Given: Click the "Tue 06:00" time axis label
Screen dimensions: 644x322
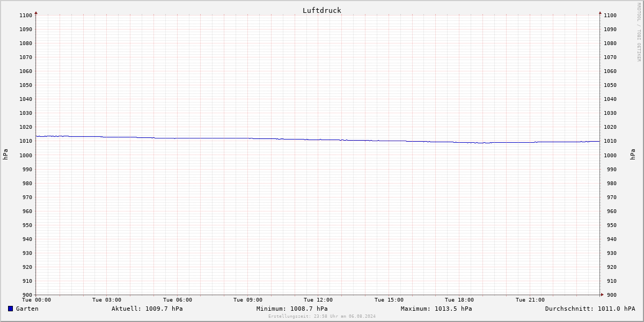Looking at the screenshot, I should coord(178,300).
